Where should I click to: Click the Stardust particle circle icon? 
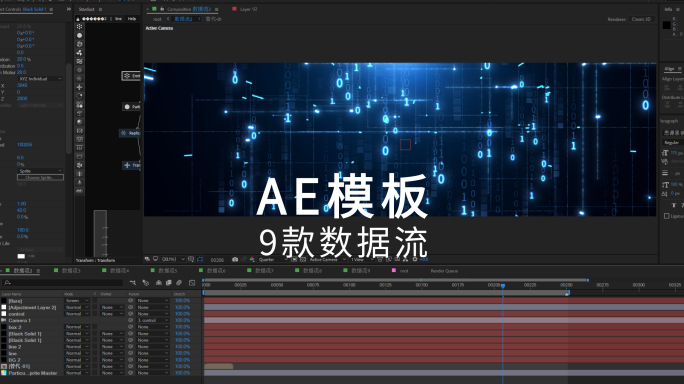click(x=79, y=35)
